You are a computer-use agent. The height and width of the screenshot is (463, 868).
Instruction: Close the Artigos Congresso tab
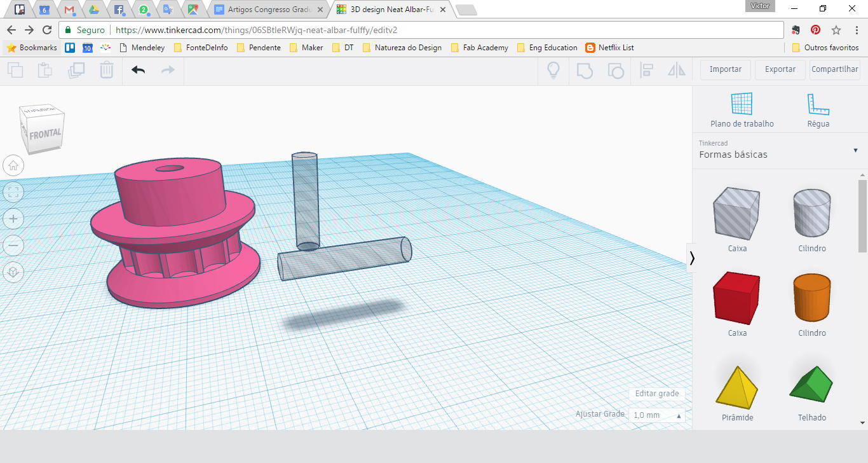coord(319,10)
